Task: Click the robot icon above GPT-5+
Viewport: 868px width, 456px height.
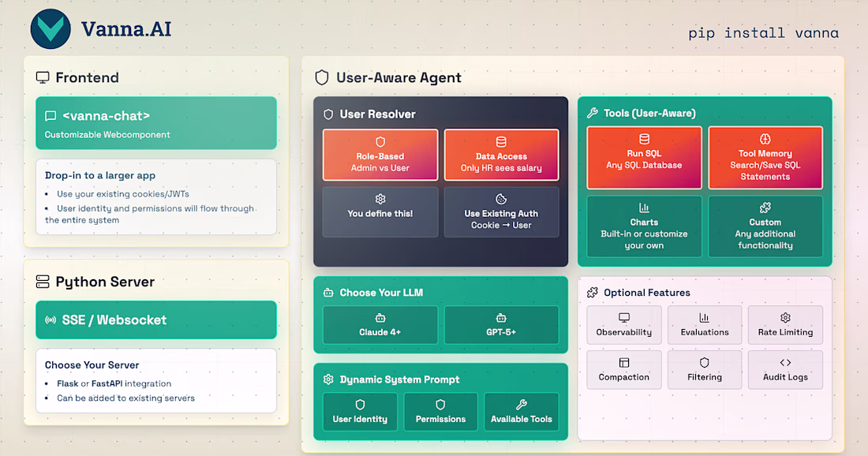Action: (x=501, y=318)
